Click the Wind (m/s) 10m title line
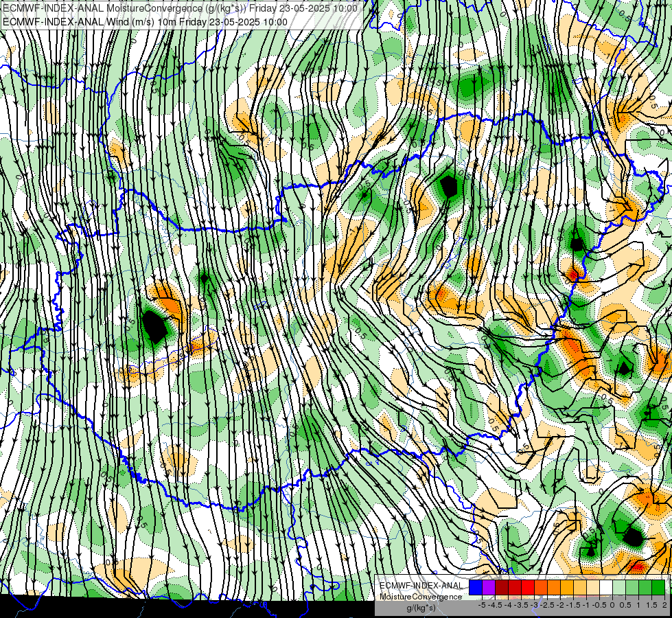 pos(145,22)
